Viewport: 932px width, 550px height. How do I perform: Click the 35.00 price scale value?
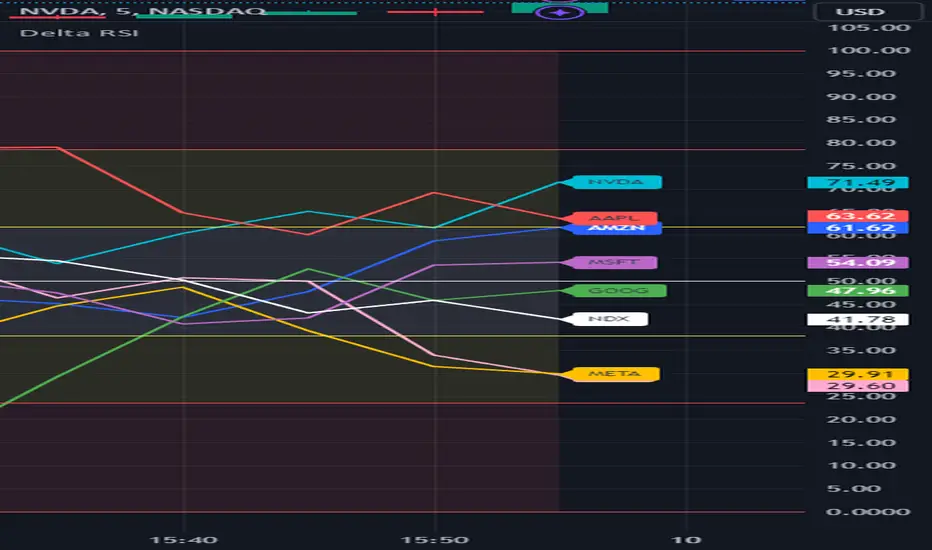(x=861, y=350)
